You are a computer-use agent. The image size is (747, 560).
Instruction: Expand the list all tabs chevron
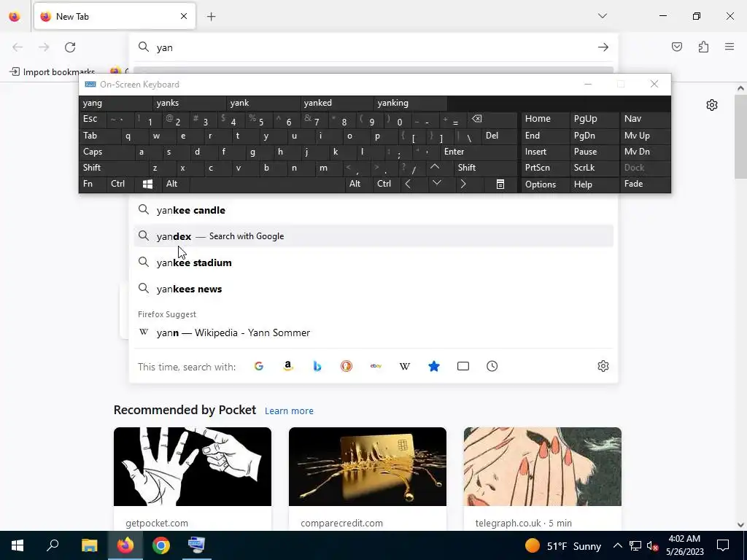click(602, 16)
